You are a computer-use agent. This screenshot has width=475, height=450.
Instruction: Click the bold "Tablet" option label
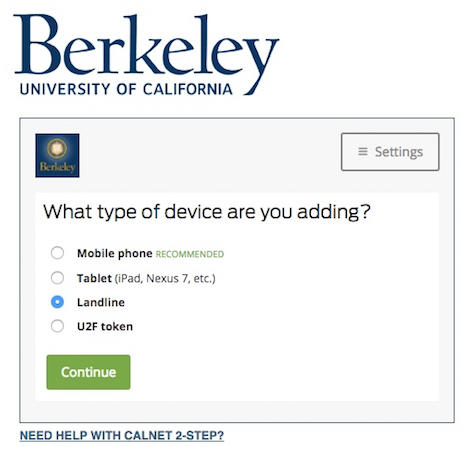94,278
